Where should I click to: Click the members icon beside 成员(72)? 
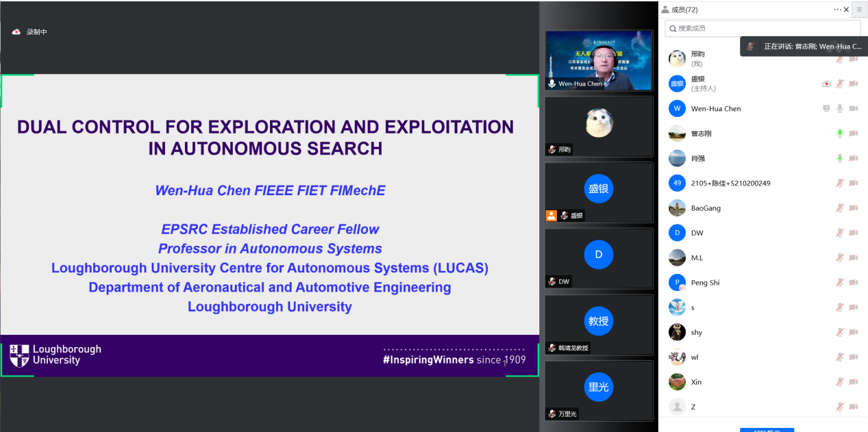coord(665,10)
